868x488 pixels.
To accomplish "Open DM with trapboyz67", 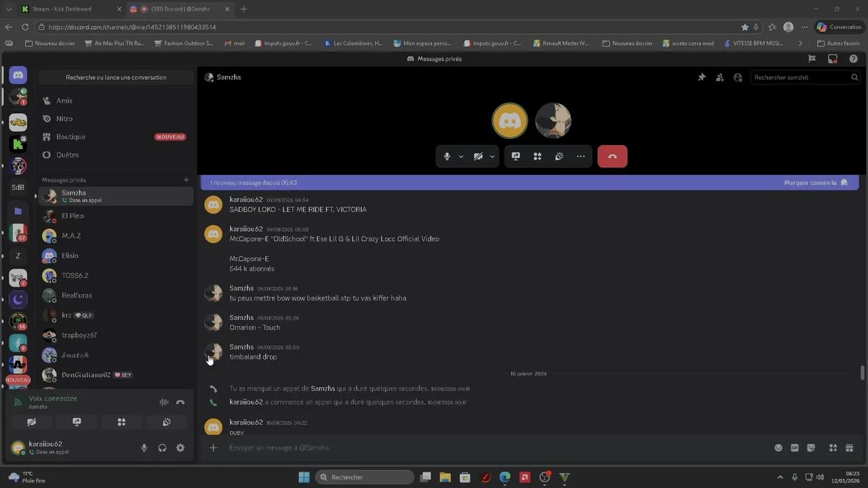I will (x=115, y=335).
